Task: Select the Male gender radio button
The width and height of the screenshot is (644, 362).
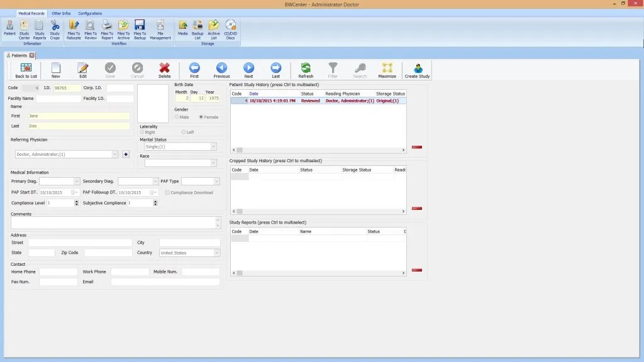Action: tap(177, 117)
